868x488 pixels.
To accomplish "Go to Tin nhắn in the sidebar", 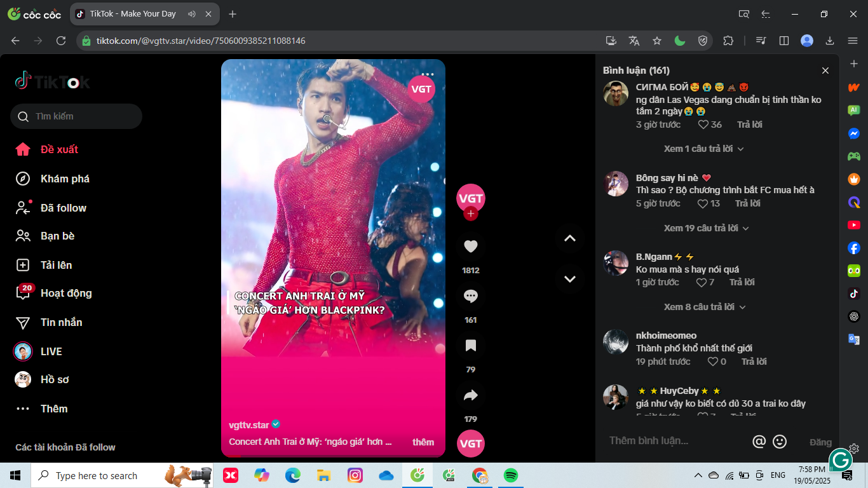I will click(61, 322).
